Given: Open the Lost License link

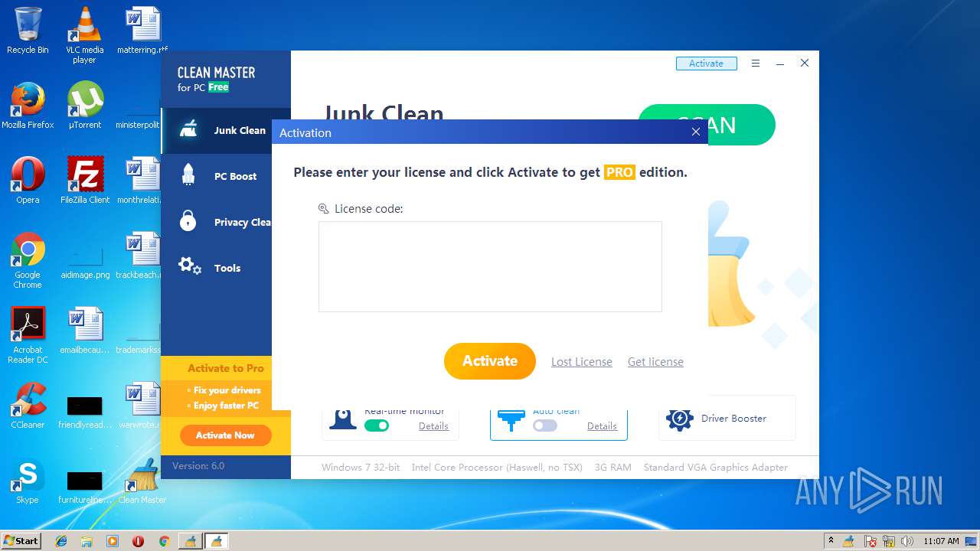Looking at the screenshot, I should tap(582, 362).
